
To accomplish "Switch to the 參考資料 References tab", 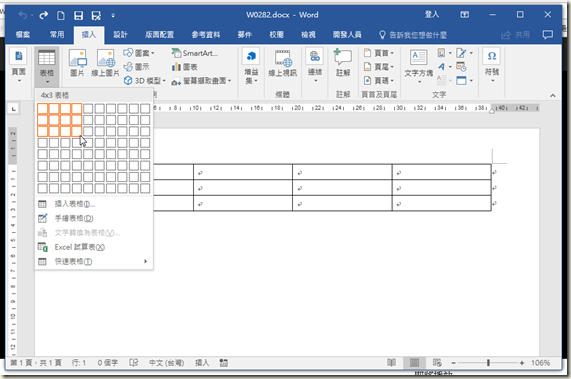I will click(206, 35).
